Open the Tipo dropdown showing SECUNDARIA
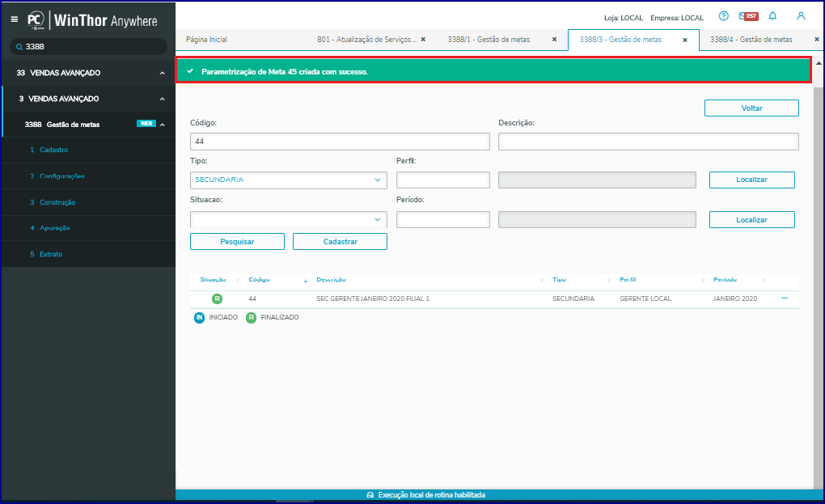Screen dimensions: 825x504 [288, 180]
